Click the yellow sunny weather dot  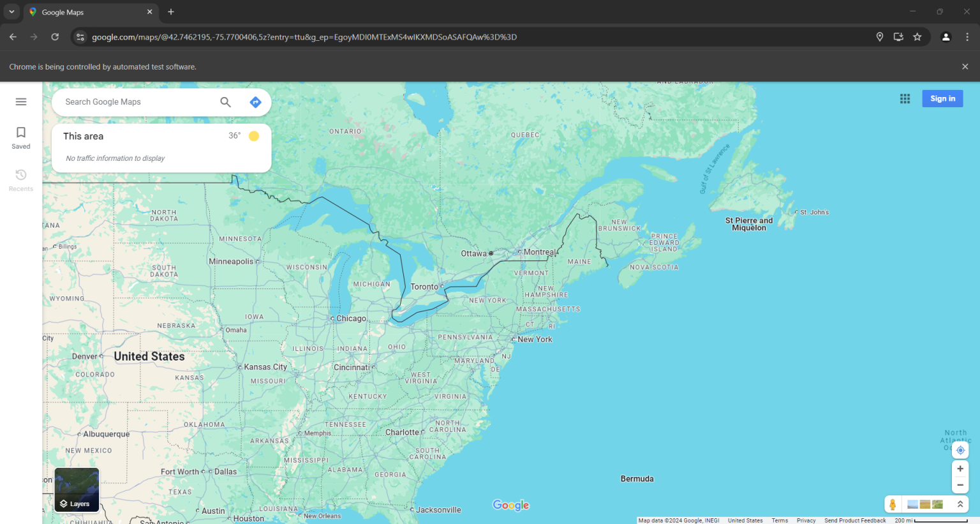pyautogui.click(x=253, y=136)
